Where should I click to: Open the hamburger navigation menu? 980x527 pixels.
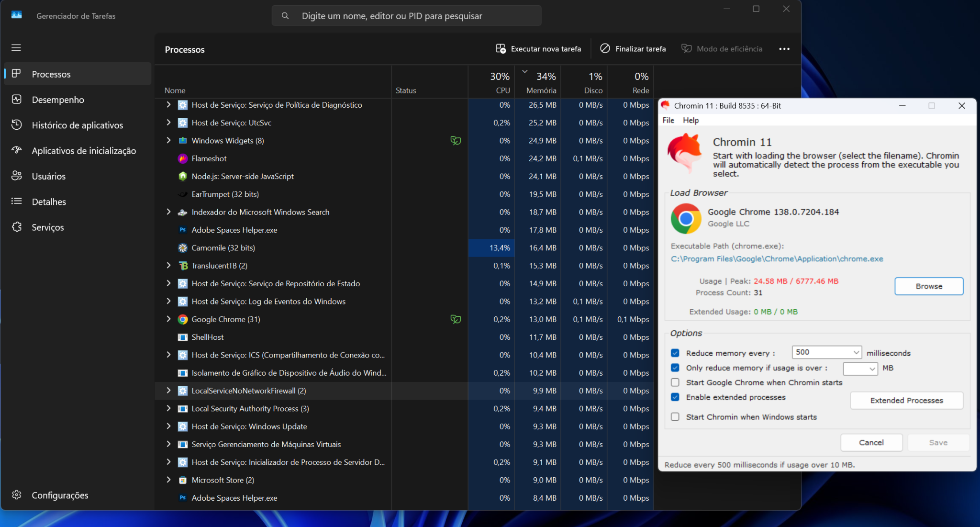coord(16,47)
